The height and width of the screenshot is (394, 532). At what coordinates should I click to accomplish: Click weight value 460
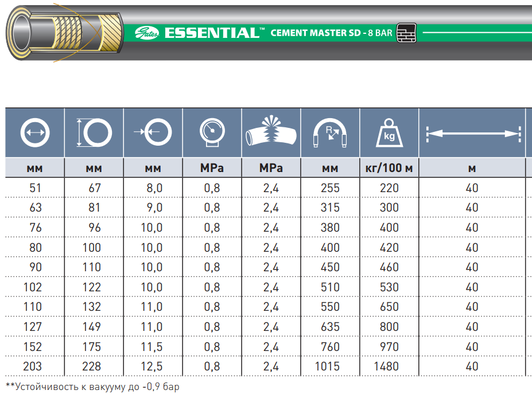pos(389,267)
